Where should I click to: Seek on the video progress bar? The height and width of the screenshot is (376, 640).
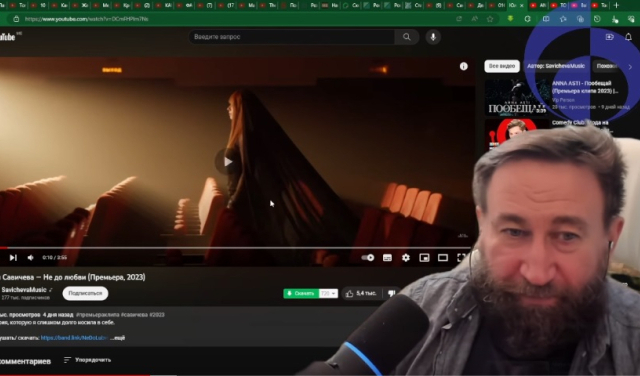pos(235,248)
